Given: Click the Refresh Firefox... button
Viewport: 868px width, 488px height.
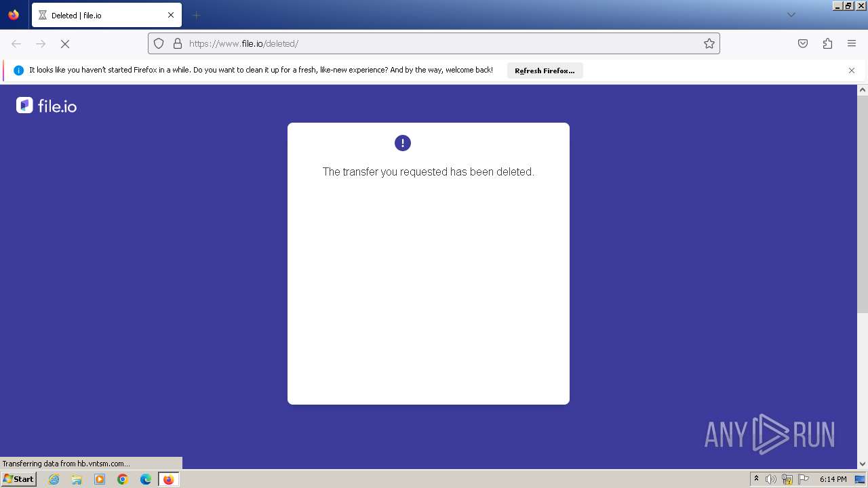Looking at the screenshot, I should click(x=545, y=70).
